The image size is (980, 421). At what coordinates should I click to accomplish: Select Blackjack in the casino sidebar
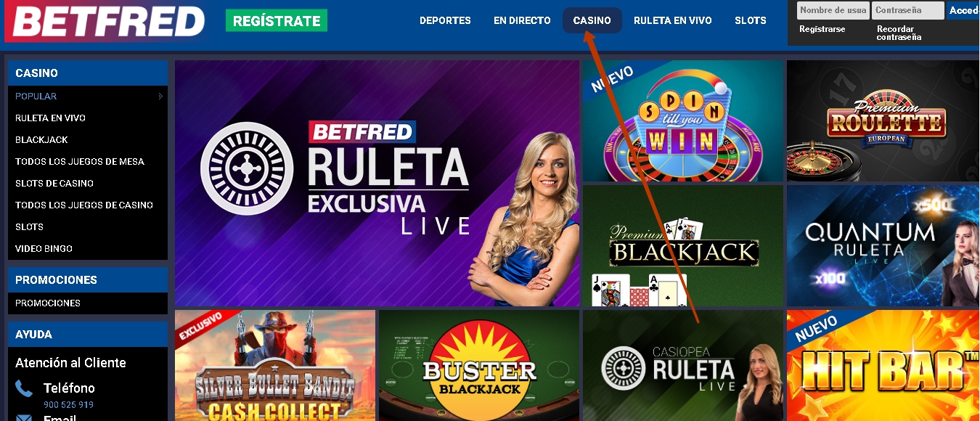coord(41,139)
